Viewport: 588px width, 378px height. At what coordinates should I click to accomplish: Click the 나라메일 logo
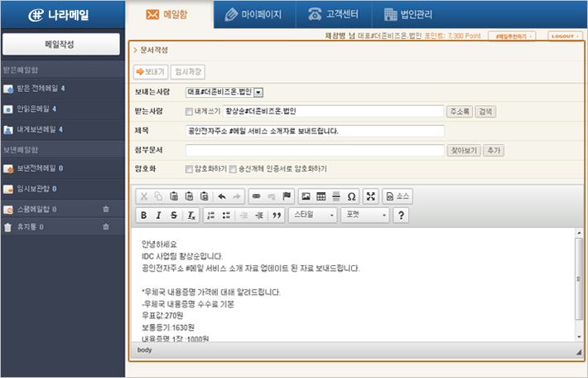[59, 15]
